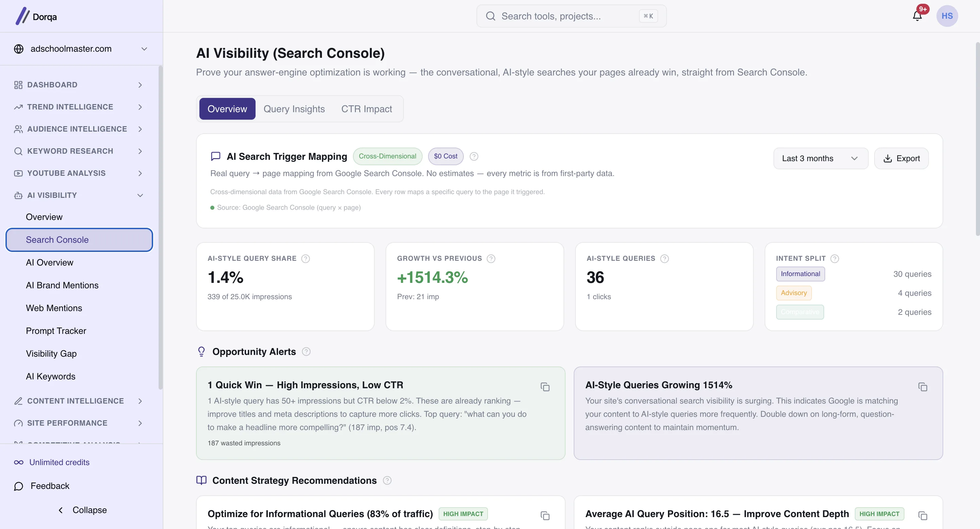The height and width of the screenshot is (529, 980).
Task: Open the HS user avatar menu
Action: click(947, 16)
